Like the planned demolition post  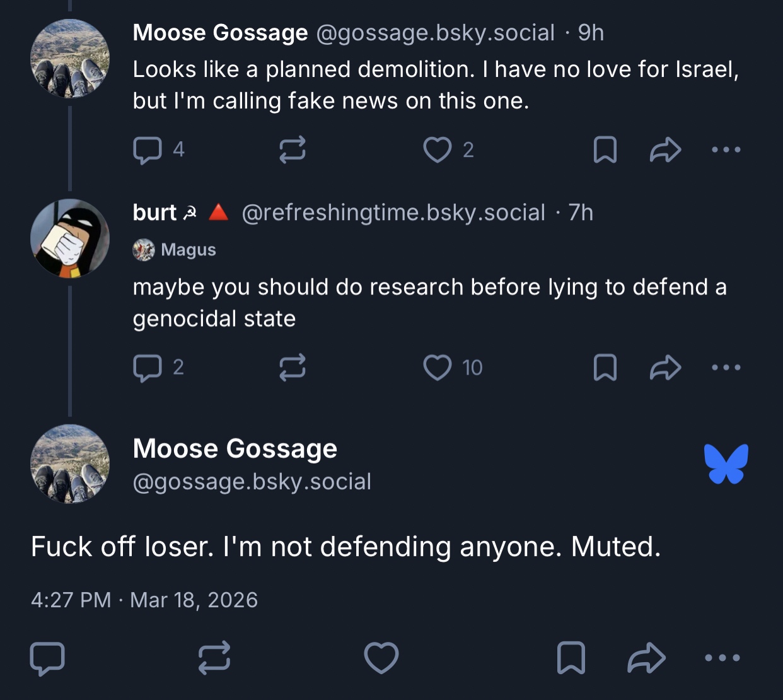pos(437,150)
